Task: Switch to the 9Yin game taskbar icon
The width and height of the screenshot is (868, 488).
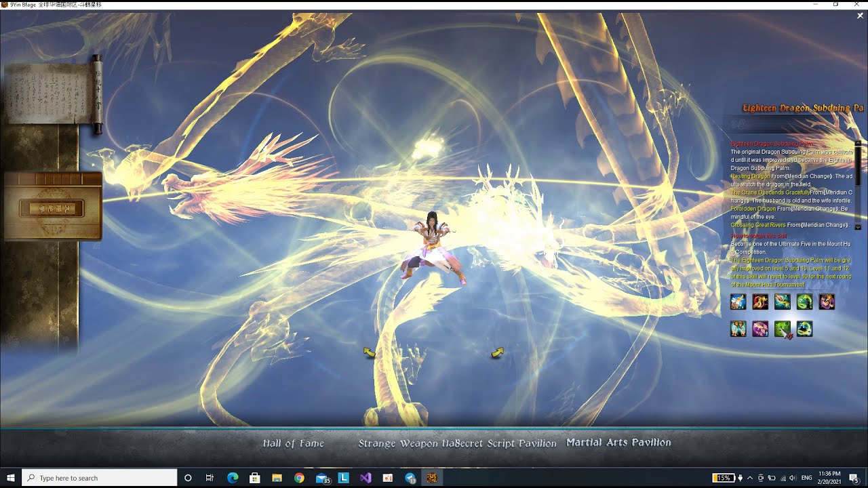Action: point(432,478)
